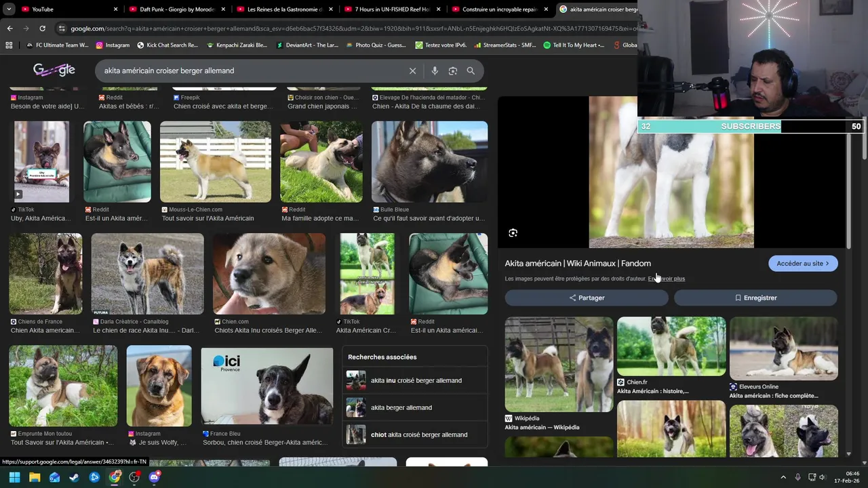Open the Tell It To My Heart Spotify bookmark

[x=574, y=45]
